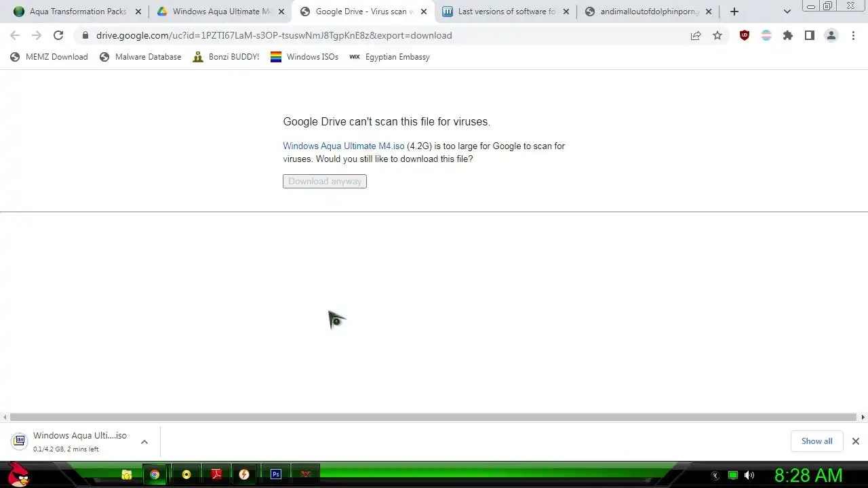Open the uBlock Origin extension

(x=745, y=35)
